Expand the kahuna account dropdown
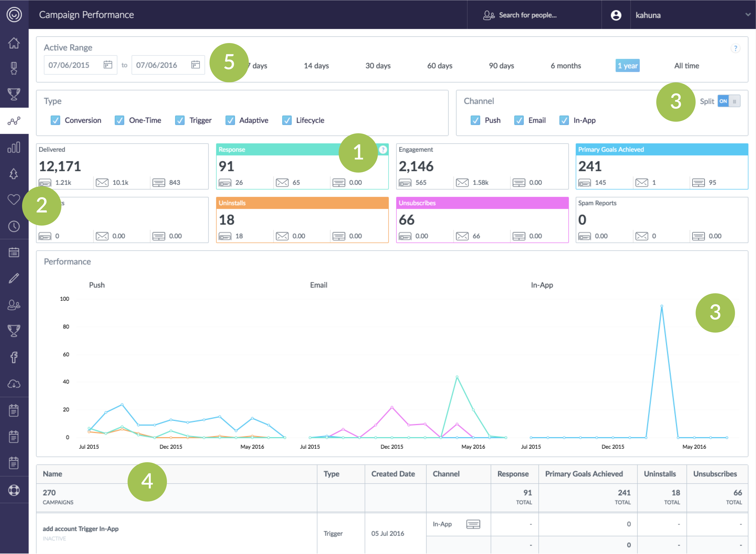This screenshot has width=756, height=554. pyautogui.click(x=748, y=15)
